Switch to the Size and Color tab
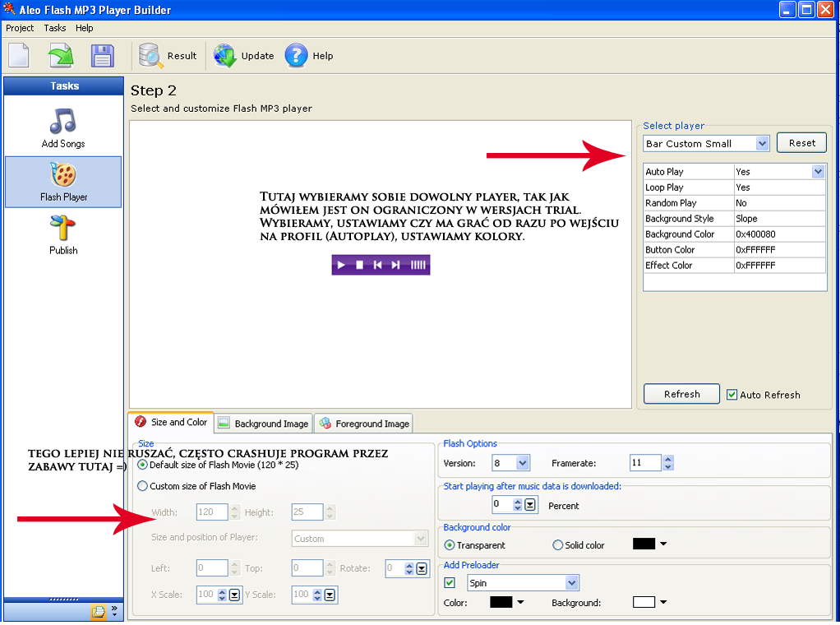The height and width of the screenshot is (625, 840). 172,423
